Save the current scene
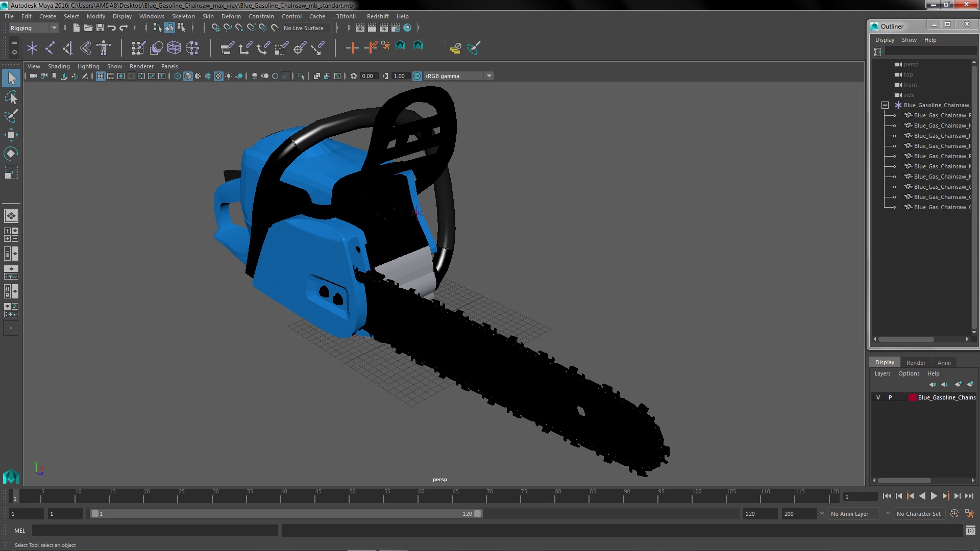 pyautogui.click(x=100, y=28)
